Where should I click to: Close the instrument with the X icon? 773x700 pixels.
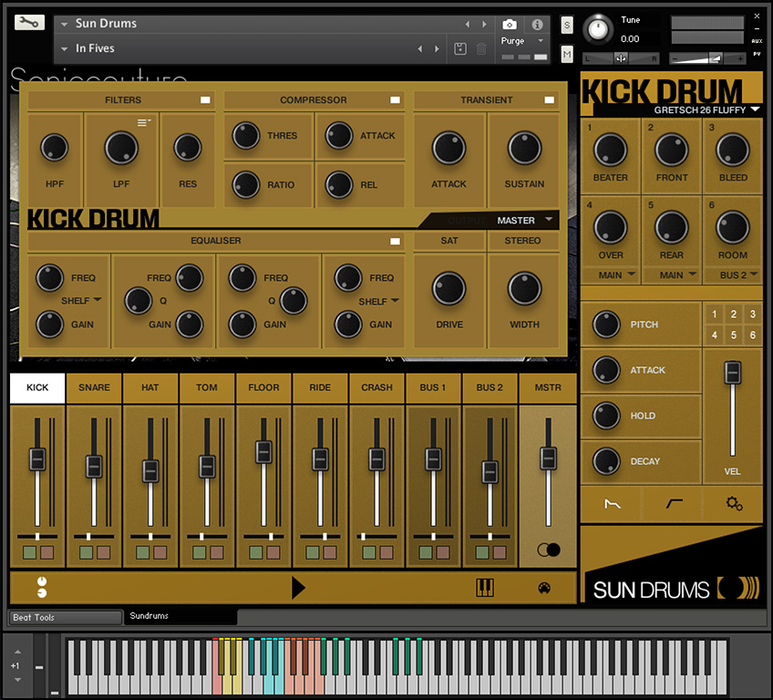[757, 16]
